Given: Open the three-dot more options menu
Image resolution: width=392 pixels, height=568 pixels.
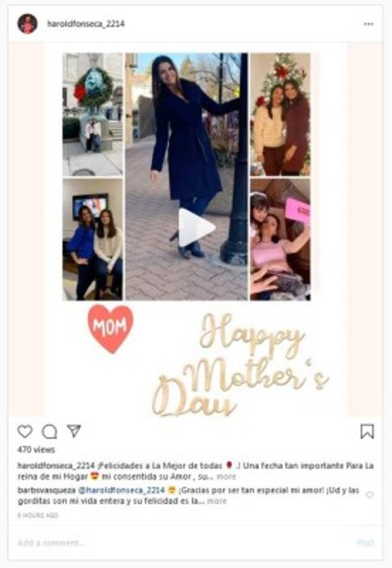Looking at the screenshot, I should click(369, 24).
